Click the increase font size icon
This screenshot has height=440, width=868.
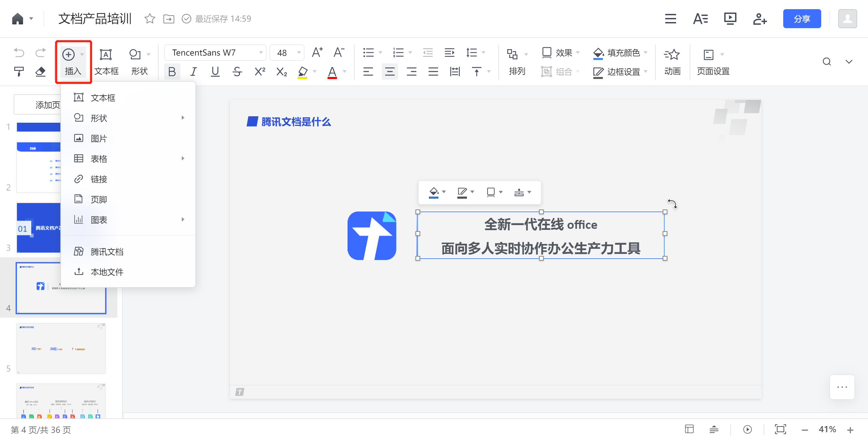point(317,53)
